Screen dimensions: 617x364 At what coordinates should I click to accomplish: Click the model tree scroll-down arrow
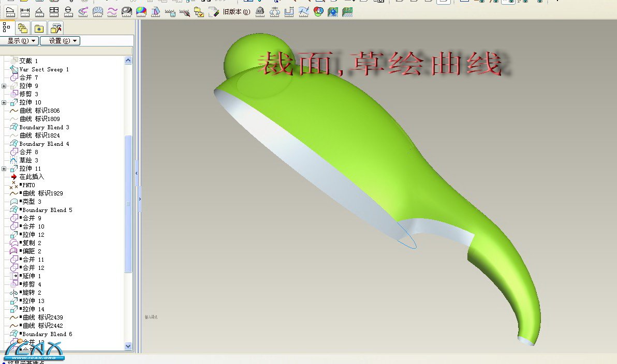pos(128,346)
